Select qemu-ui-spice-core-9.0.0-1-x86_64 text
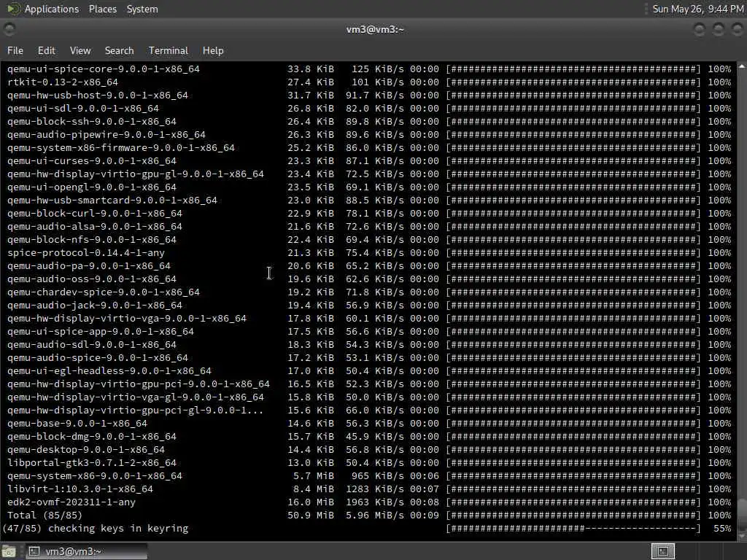 point(104,69)
